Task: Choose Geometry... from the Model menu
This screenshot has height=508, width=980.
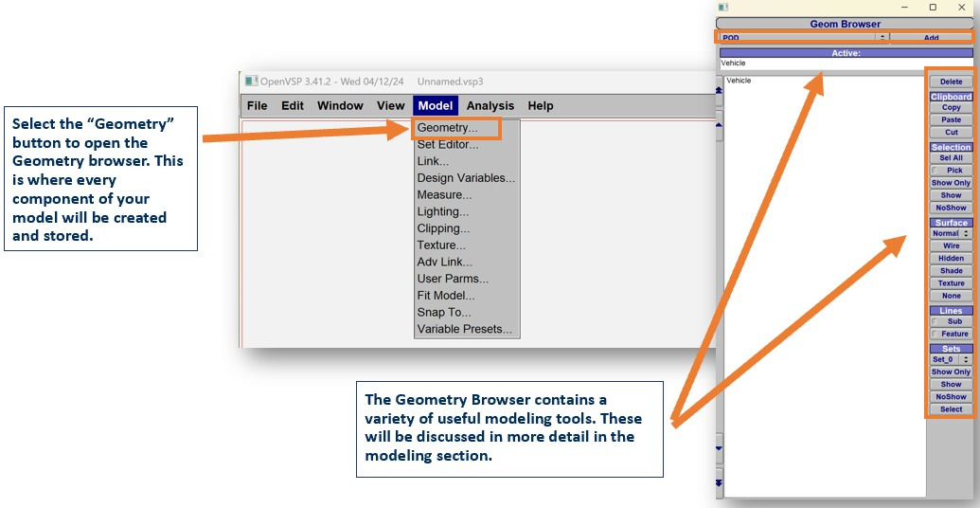Action: click(448, 128)
